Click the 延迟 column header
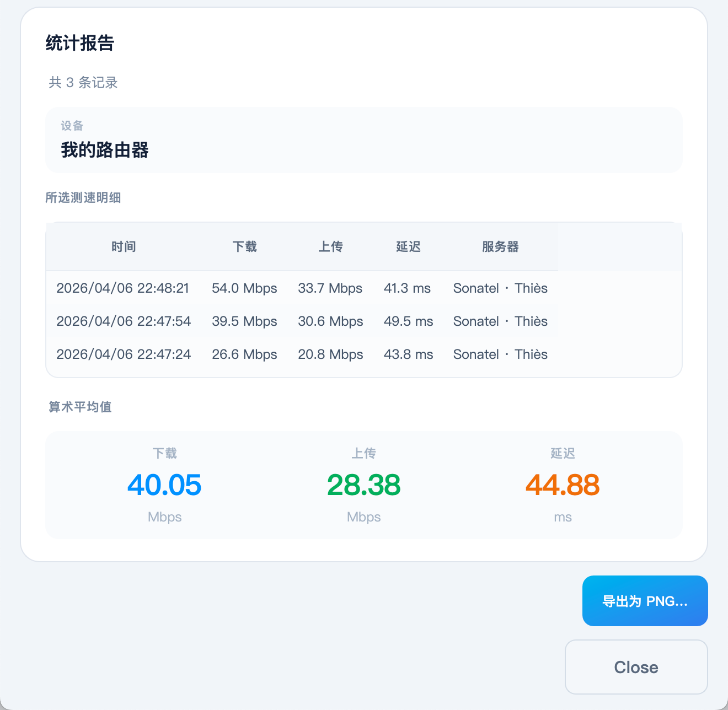Image resolution: width=728 pixels, height=710 pixels. pyautogui.click(x=408, y=247)
